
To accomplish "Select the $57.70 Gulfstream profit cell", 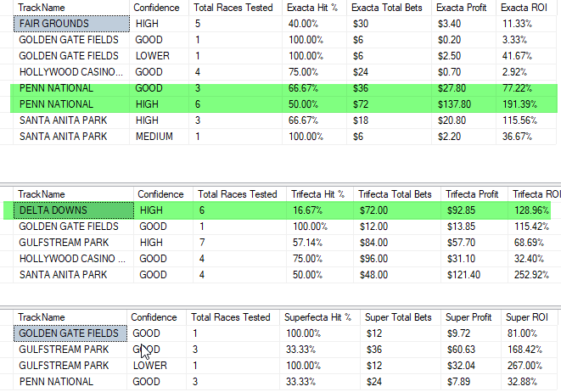I will pos(474,243).
